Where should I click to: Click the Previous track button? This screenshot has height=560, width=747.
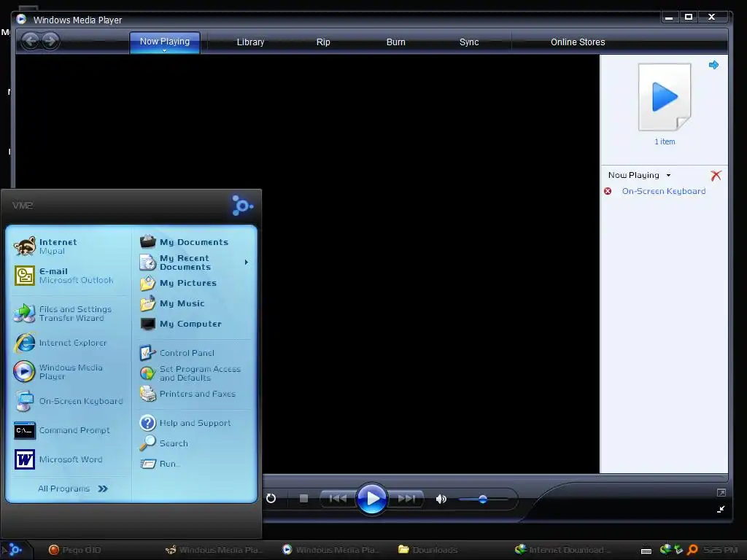(338, 499)
